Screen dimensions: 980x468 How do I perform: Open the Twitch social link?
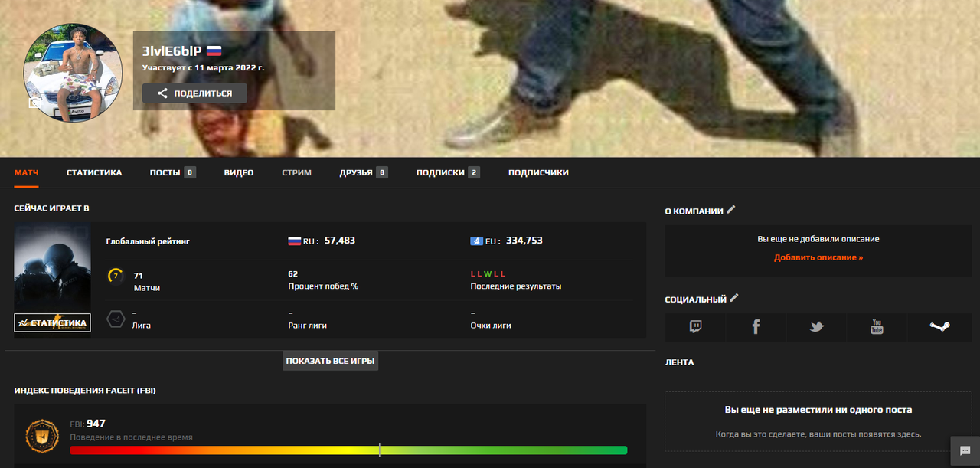click(x=695, y=327)
